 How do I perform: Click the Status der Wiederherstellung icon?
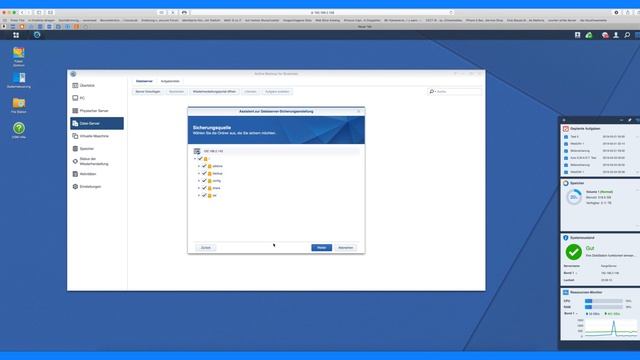(x=75, y=161)
